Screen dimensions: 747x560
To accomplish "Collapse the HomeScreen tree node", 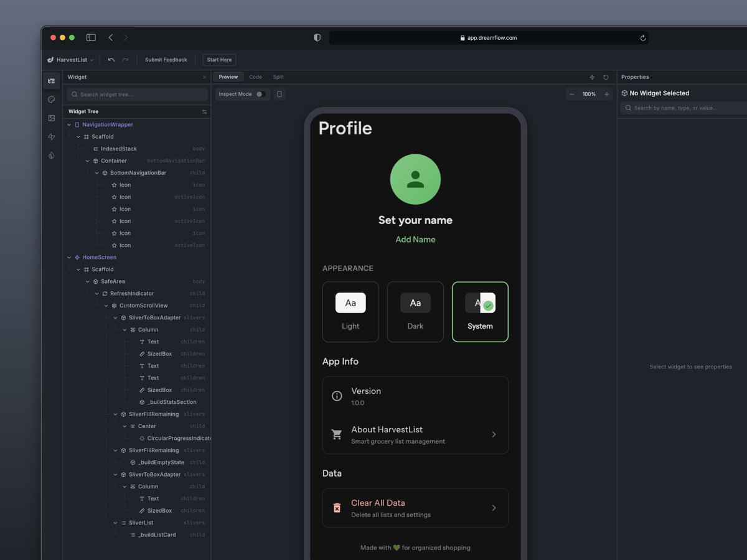I will [x=69, y=257].
